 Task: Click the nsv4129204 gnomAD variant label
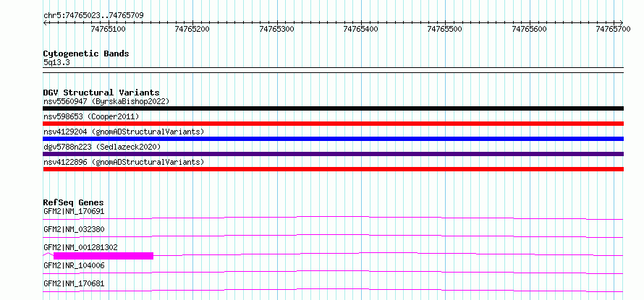[x=124, y=132]
